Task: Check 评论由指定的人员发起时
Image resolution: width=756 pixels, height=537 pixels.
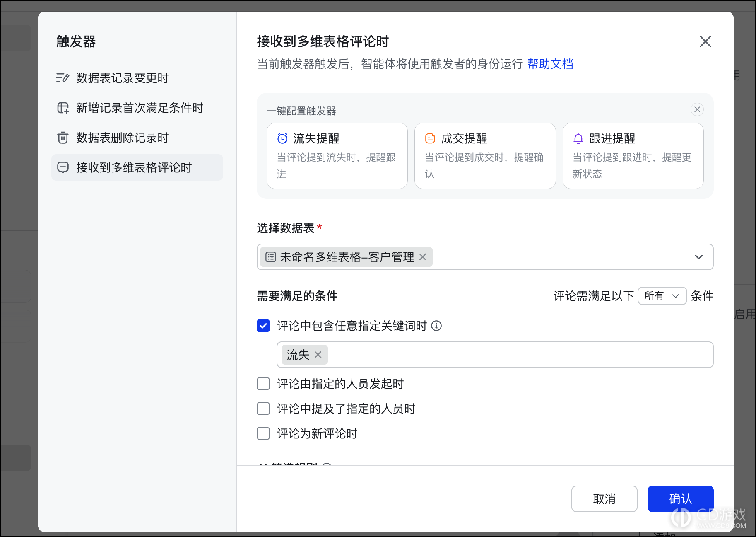Action: click(263, 384)
